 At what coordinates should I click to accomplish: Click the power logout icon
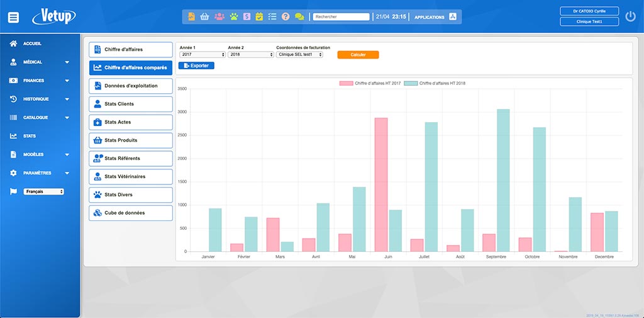(630, 17)
